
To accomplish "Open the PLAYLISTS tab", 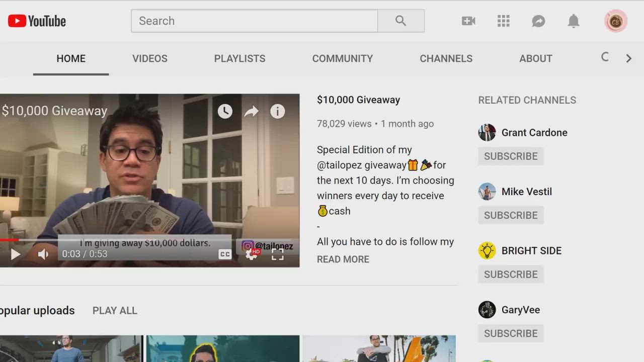I will tap(239, 58).
